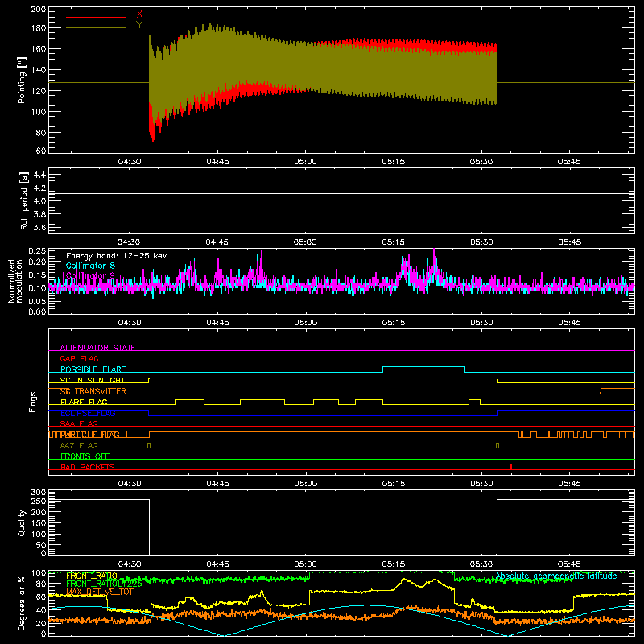Click the '0.25' tick on modulation axis
Image resolution: width=644 pixels, height=644 pixels.
point(38,250)
